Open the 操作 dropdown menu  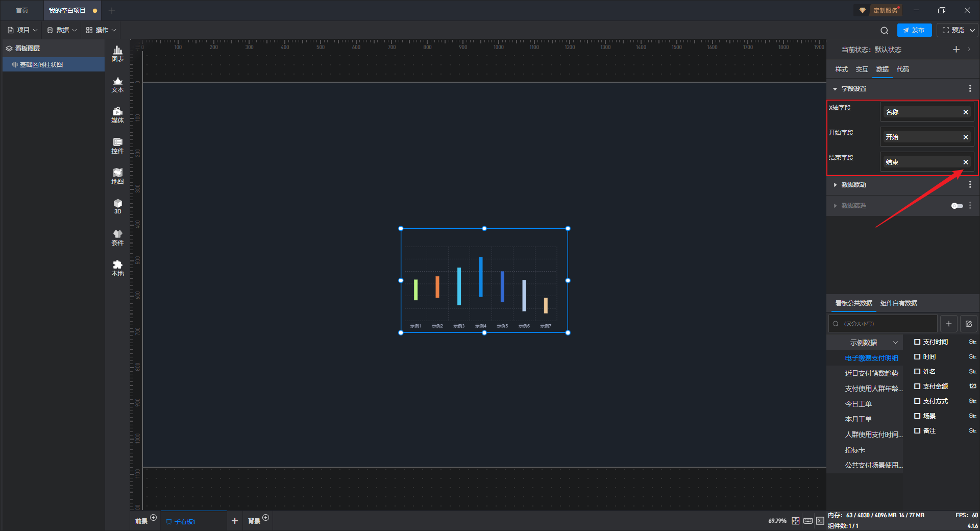(x=101, y=30)
